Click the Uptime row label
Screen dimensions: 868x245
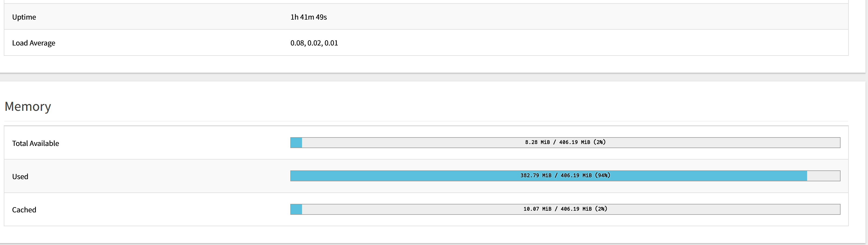24,17
